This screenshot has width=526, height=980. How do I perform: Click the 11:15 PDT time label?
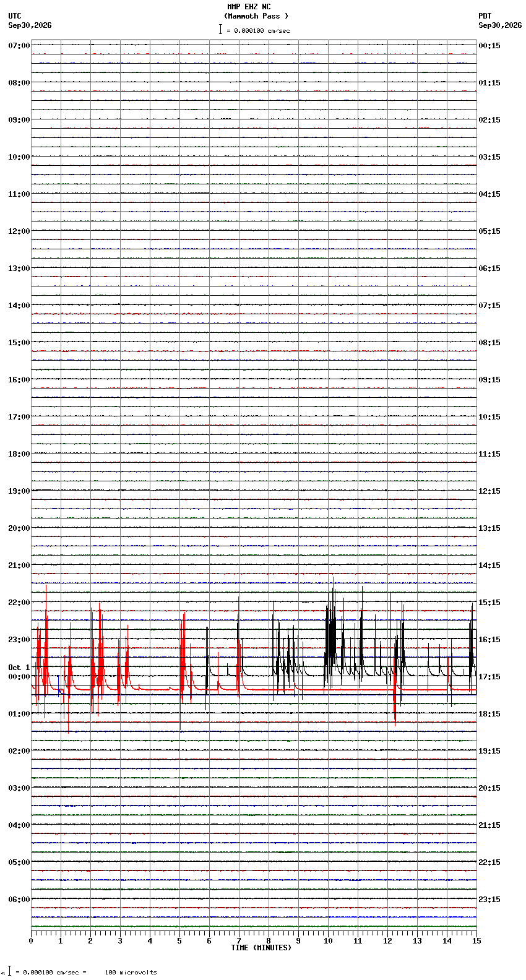click(x=489, y=454)
